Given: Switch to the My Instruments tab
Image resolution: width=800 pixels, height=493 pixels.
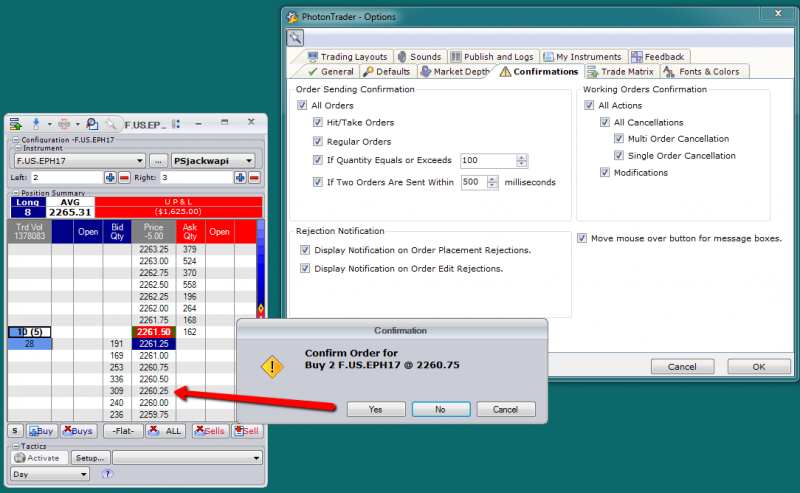Looking at the screenshot, I should point(583,57).
